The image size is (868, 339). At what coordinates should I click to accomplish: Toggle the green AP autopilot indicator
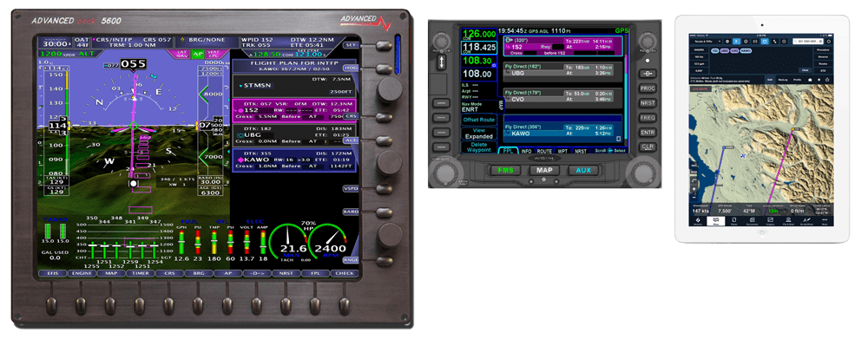pos(198,55)
